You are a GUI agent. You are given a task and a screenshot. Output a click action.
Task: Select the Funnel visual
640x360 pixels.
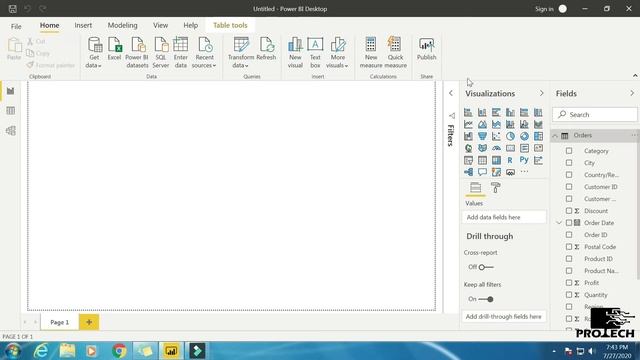click(x=482, y=136)
